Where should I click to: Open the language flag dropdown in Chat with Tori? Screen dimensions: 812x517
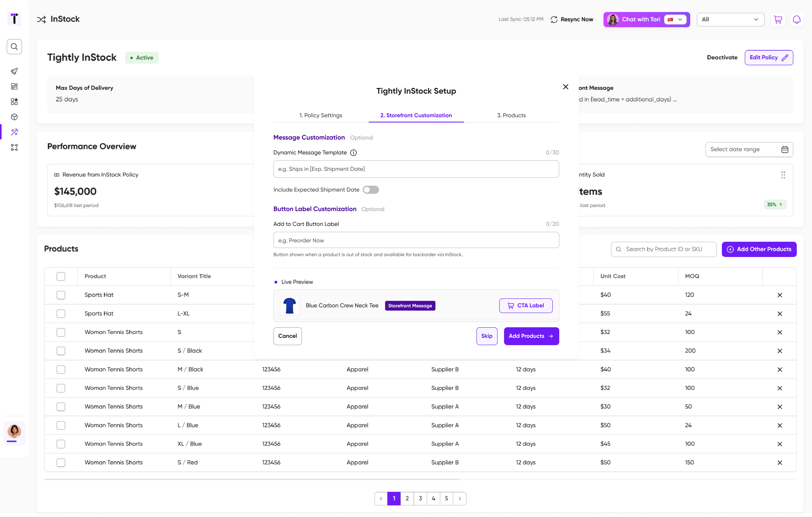click(675, 20)
